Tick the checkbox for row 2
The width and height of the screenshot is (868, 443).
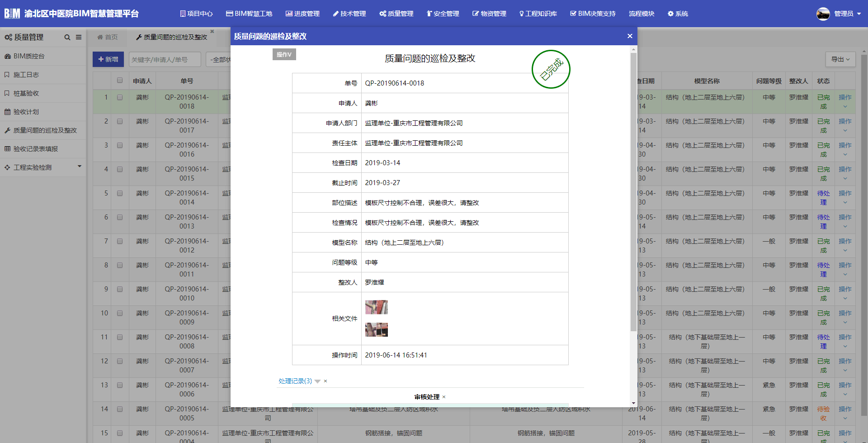coord(120,121)
